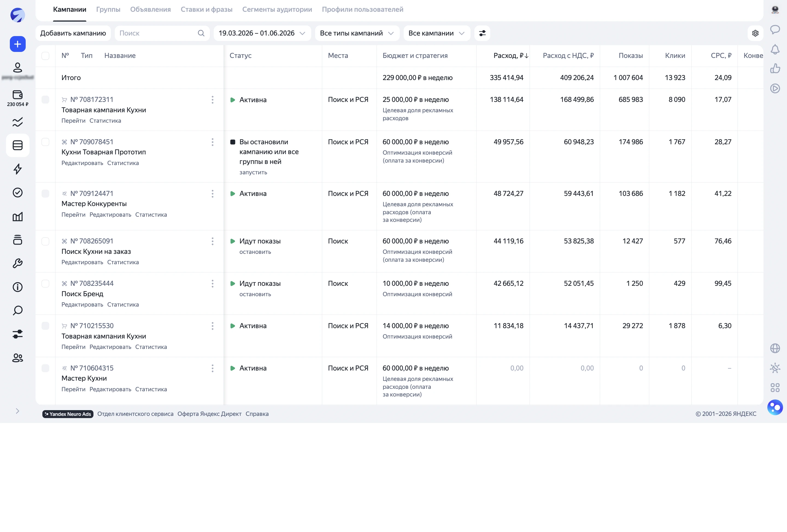The image size is (787, 532).
Task: Check the box for campaign 709078451
Action: click(x=45, y=142)
